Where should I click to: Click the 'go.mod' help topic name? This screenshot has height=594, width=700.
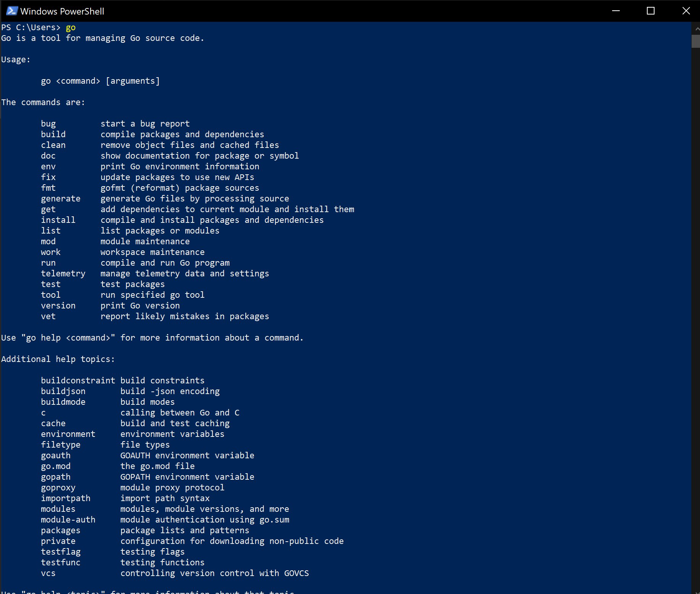(56, 466)
